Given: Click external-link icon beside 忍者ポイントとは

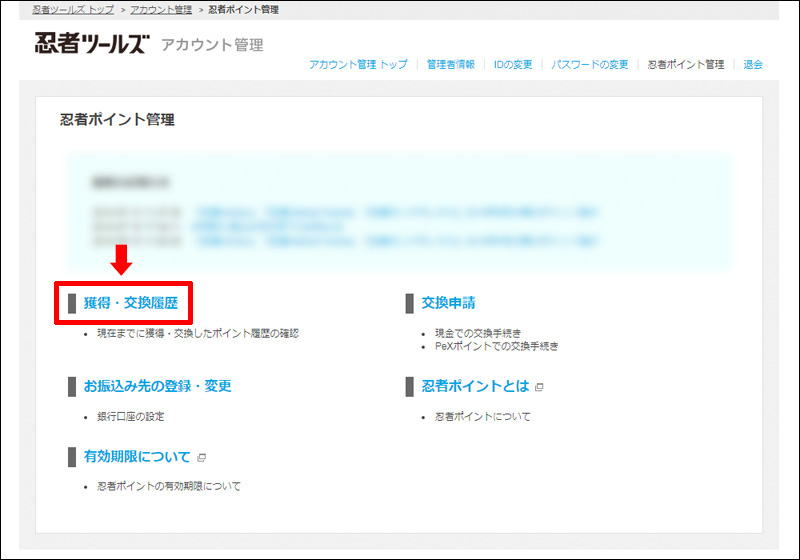Looking at the screenshot, I should [x=539, y=387].
